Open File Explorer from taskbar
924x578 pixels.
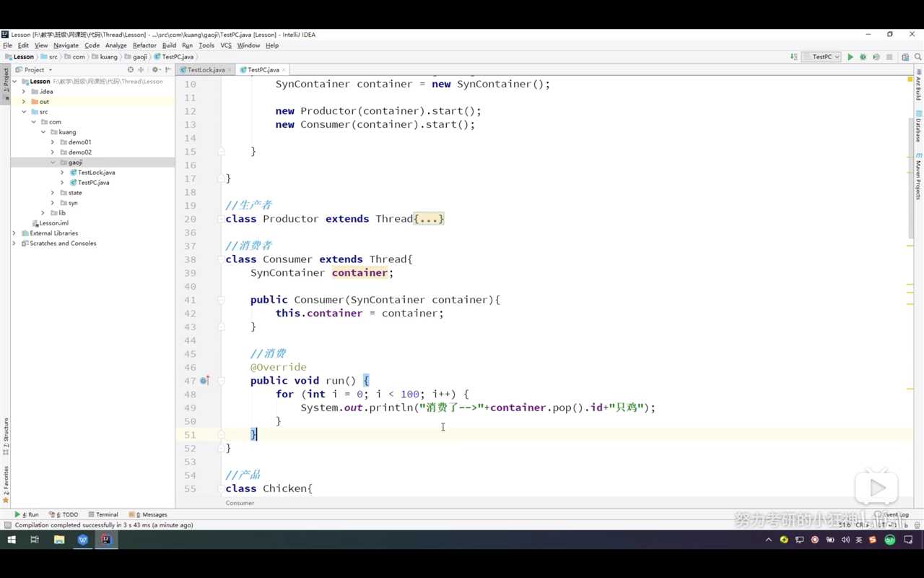pos(59,540)
